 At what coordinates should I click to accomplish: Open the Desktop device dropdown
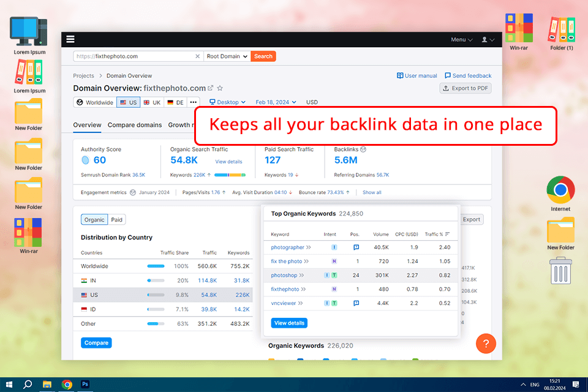tap(227, 102)
